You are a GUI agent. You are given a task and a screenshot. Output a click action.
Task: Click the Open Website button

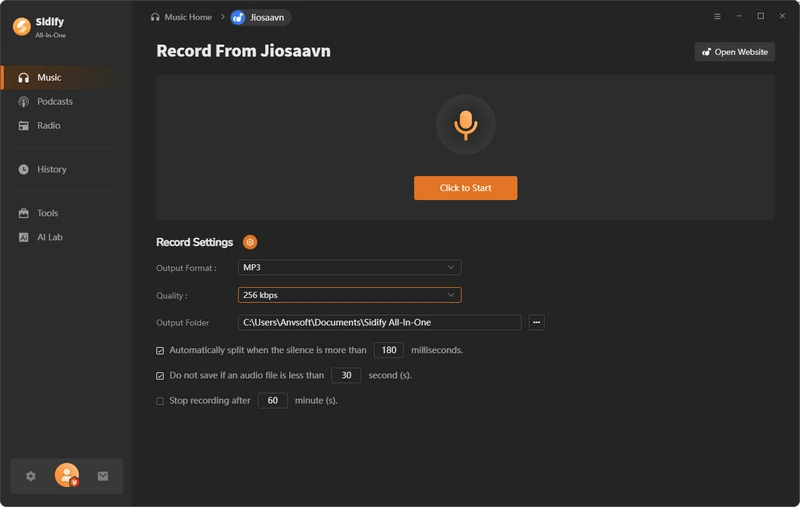point(734,52)
